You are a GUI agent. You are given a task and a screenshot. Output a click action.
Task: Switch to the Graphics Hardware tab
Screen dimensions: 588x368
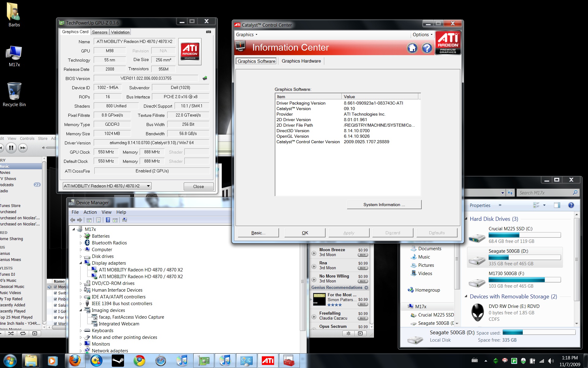tap(301, 61)
